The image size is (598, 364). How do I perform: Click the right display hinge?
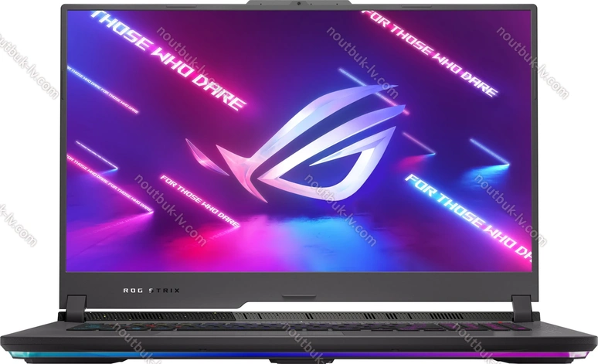(523, 308)
